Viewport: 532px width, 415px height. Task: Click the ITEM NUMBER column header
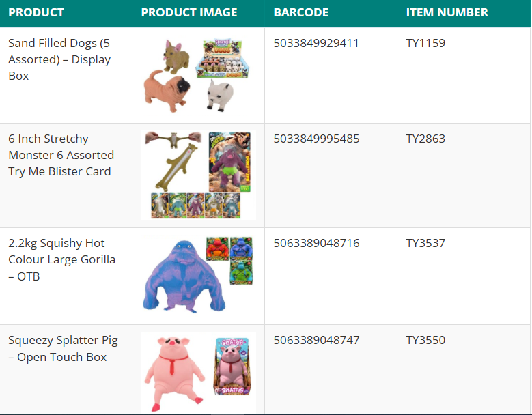pyautogui.click(x=447, y=12)
